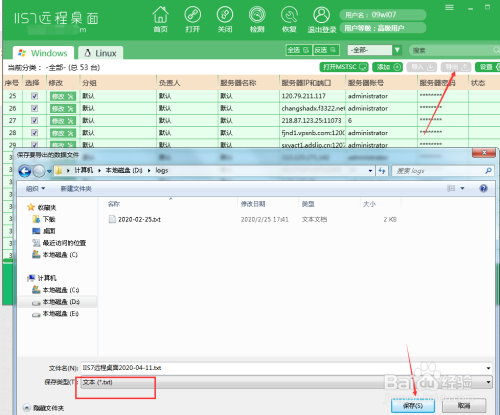Screen dimensions: 500x415
Task: Toggle checkbox for row 26
Action: [x=34, y=108]
